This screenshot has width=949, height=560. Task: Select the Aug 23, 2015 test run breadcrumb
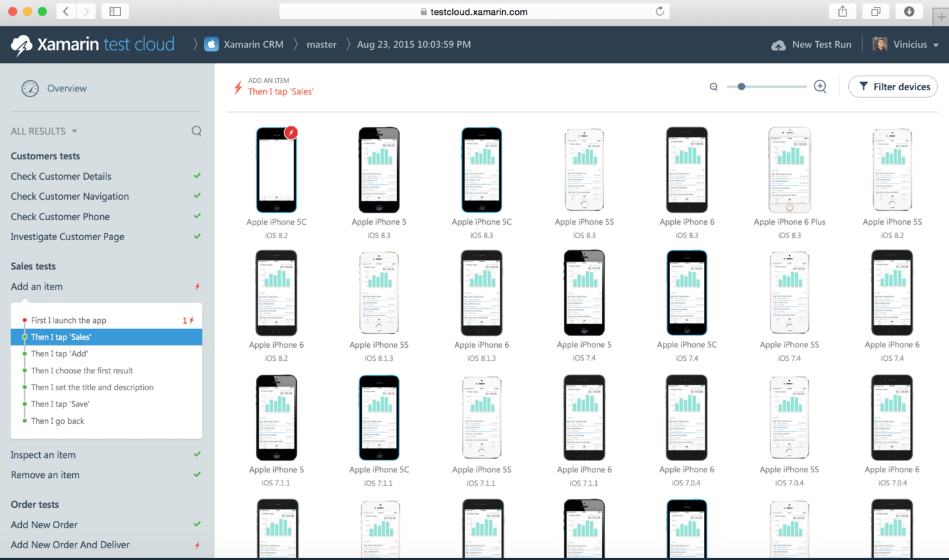(x=414, y=44)
